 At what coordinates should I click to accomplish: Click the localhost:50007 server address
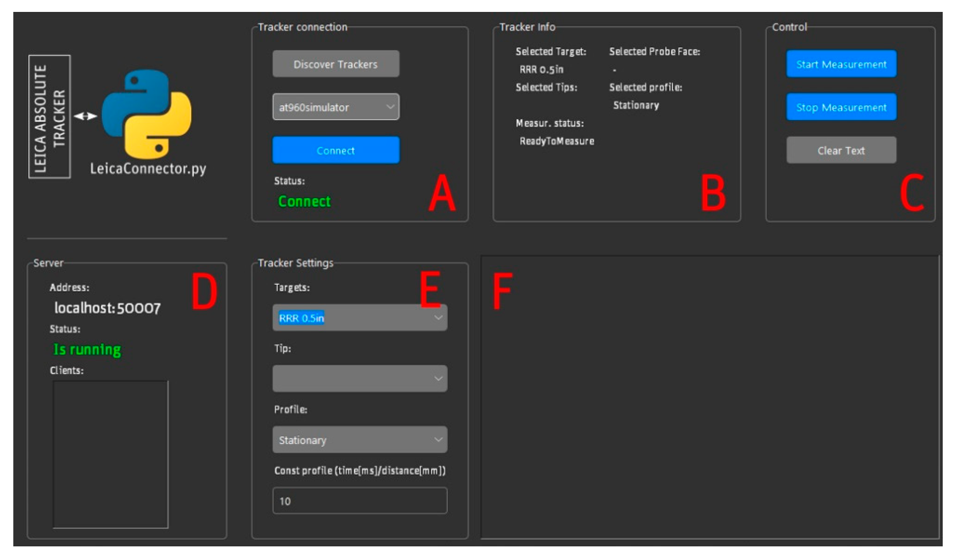click(107, 308)
